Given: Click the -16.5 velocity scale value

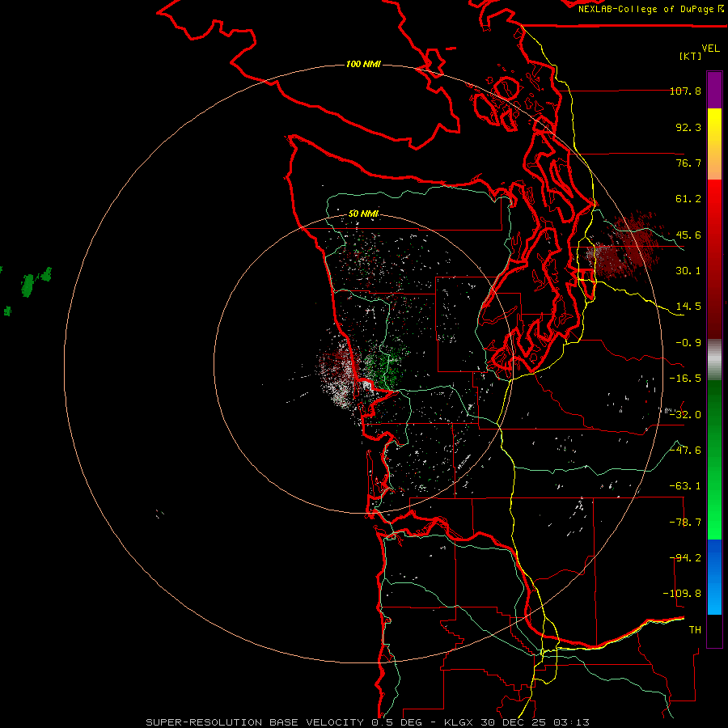Looking at the screenshot, I should (685, 379).
